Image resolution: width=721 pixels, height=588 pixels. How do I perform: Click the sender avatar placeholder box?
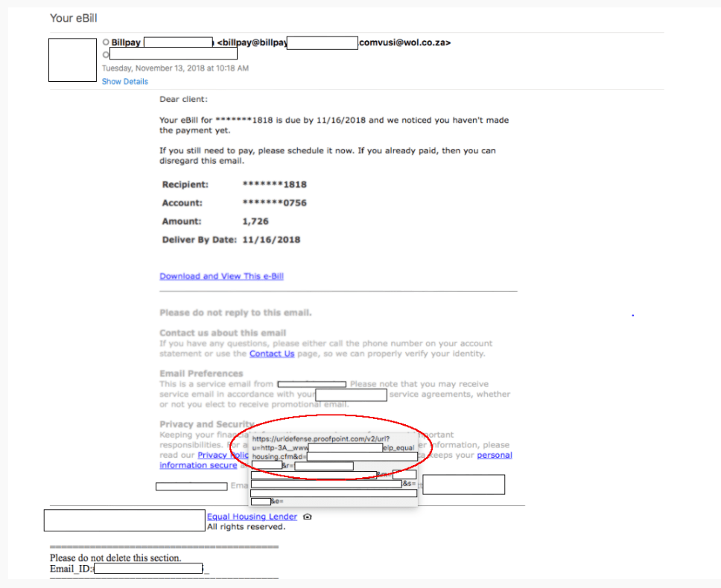tap(72, 60)
